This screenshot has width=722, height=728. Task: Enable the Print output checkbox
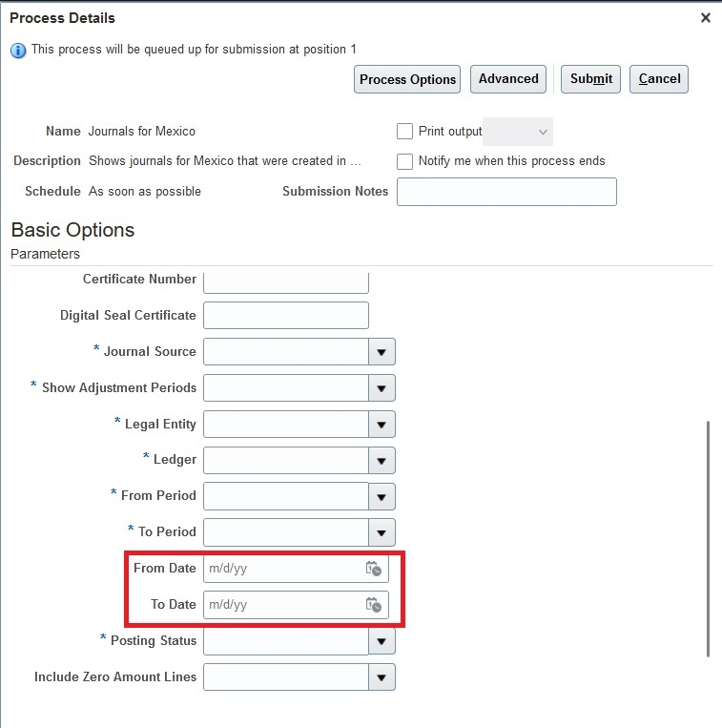point(404,132)
